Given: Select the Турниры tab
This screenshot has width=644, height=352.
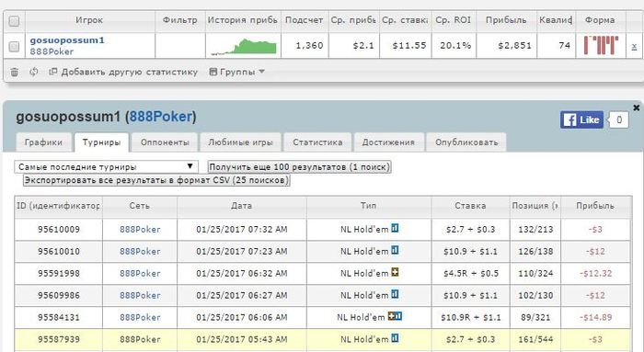Looking at the screenshot, I should tap(101, 142).
